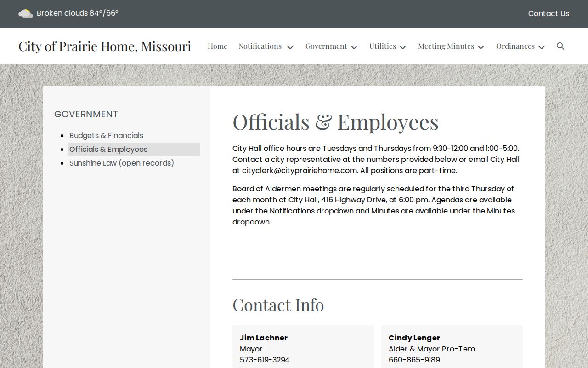
Task: Click the 'GOVERNMENT' sidebar heading
Action: pos(86,114)
